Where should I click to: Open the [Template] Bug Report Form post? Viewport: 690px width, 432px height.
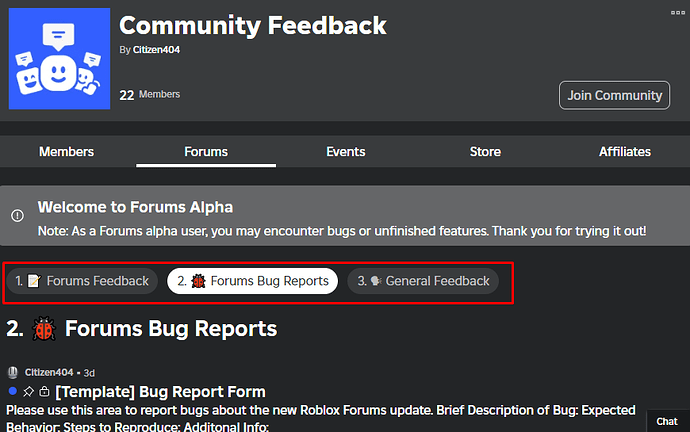(160, 391)
